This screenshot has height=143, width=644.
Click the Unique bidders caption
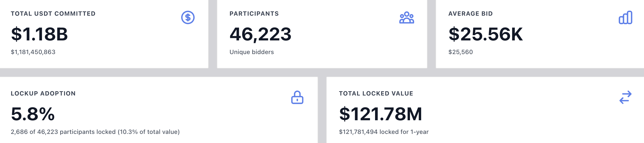(x=251, y=52)
